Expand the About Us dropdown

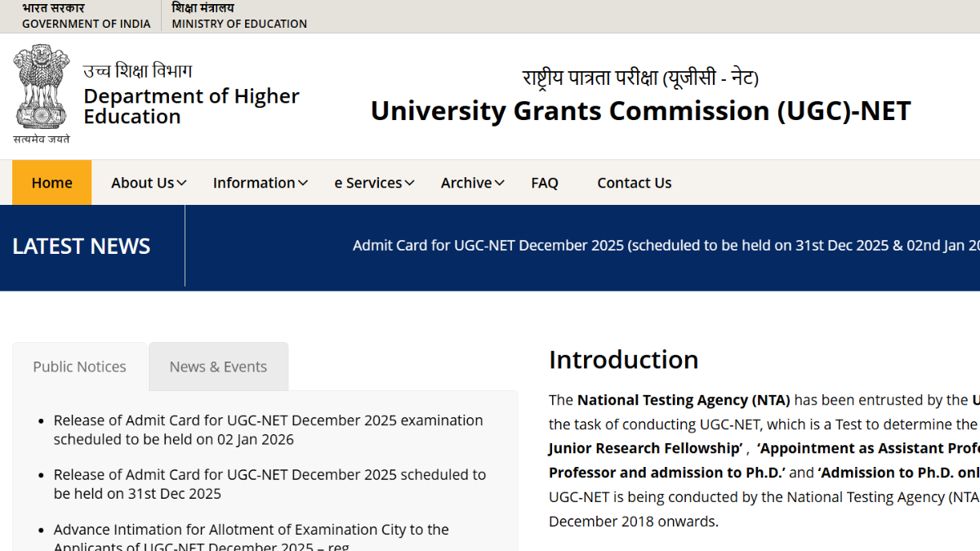point(149,183)
